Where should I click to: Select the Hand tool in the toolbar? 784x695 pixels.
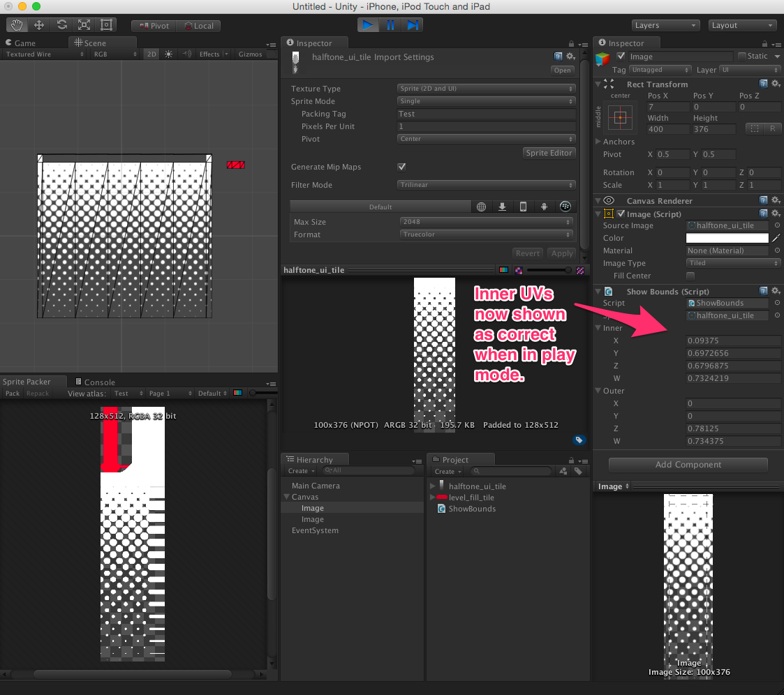pyautogui.click(x=17, y=25)
